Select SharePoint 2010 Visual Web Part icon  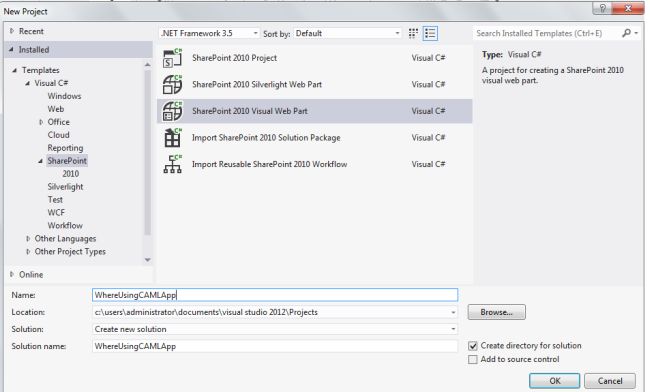(x=172, y=111)
